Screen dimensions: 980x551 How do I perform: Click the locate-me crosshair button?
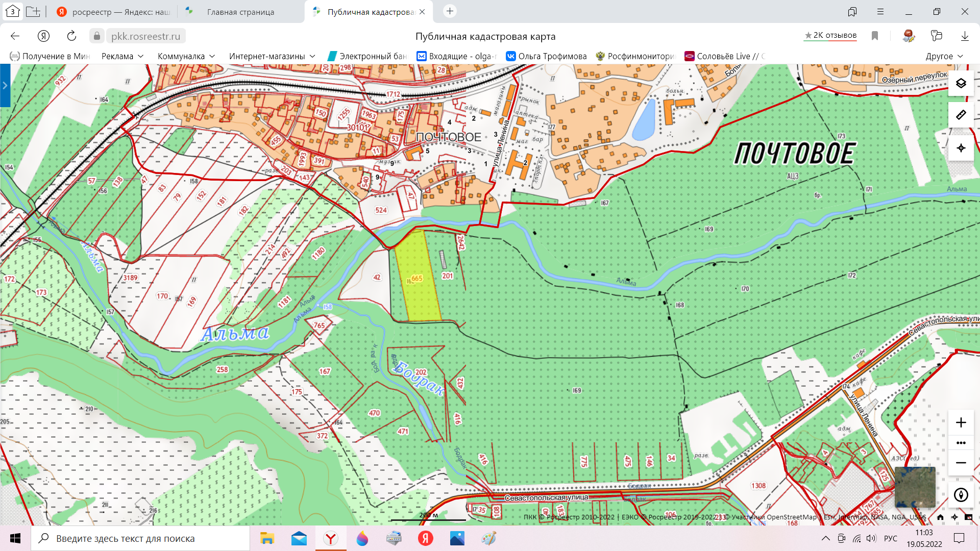click(x=961, y=148)
